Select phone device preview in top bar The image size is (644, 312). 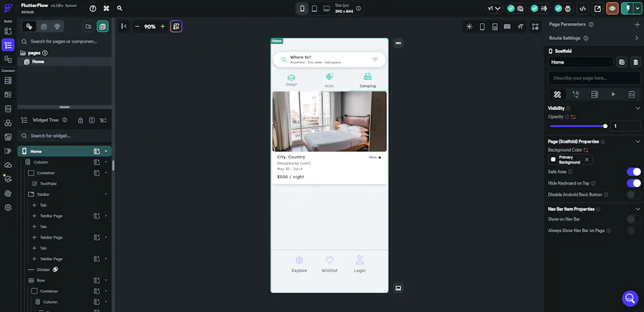tap(302, 8)
